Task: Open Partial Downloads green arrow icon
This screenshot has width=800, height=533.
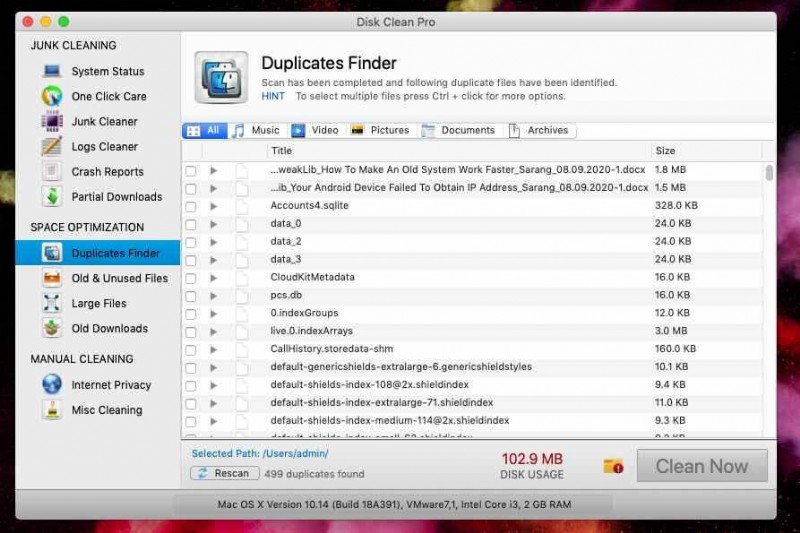Action: pos(52,196)
